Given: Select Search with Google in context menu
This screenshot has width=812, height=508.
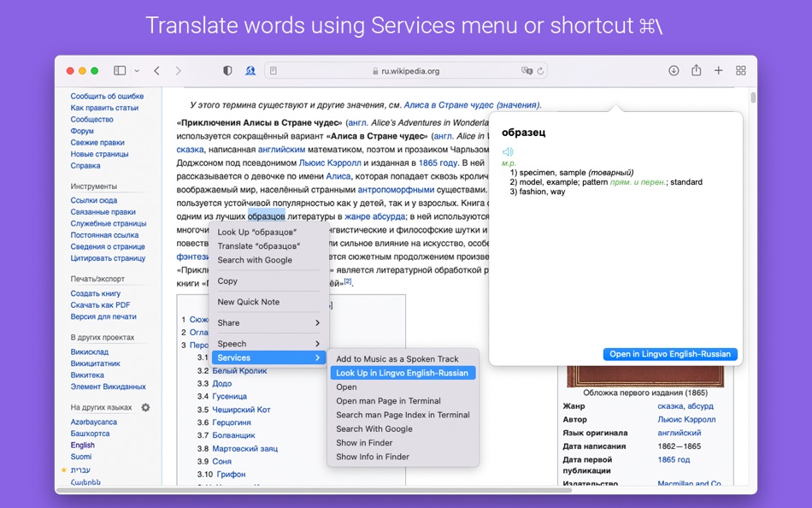Looking at the screenshot, I should tap(268, 260).
